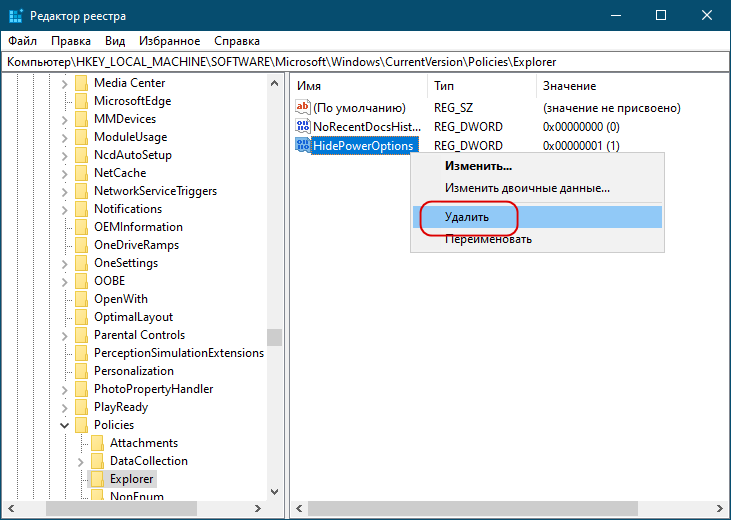
Task: Click the Media Center folder icon
Action: coord(81,83)
